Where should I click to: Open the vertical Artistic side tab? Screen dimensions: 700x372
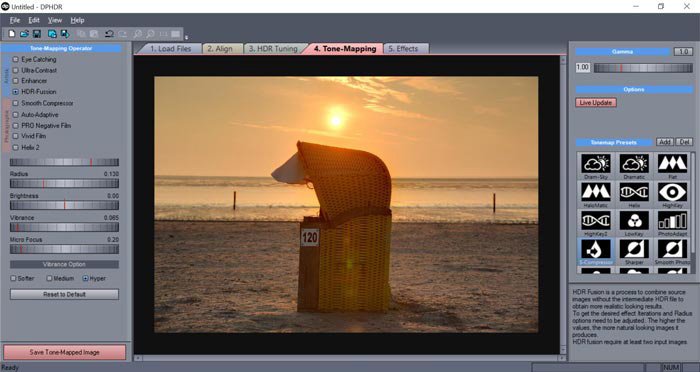pyautogui.click(x=6, y=76)
